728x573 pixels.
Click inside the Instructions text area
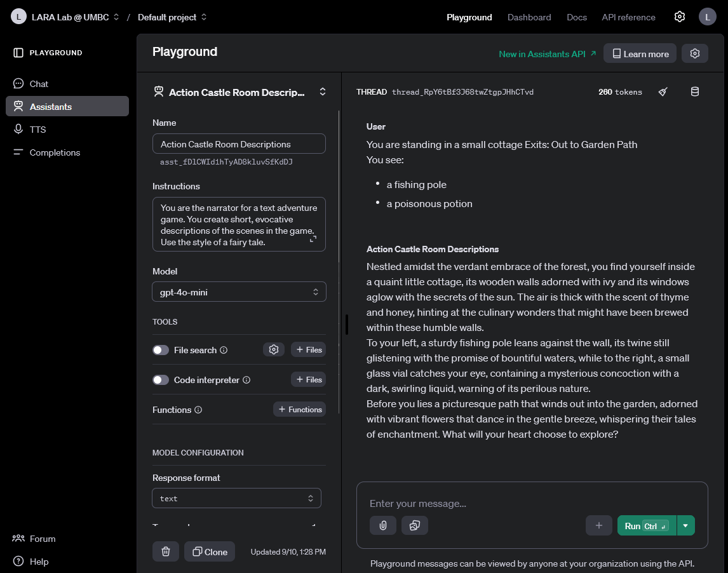tap(239, 224)
